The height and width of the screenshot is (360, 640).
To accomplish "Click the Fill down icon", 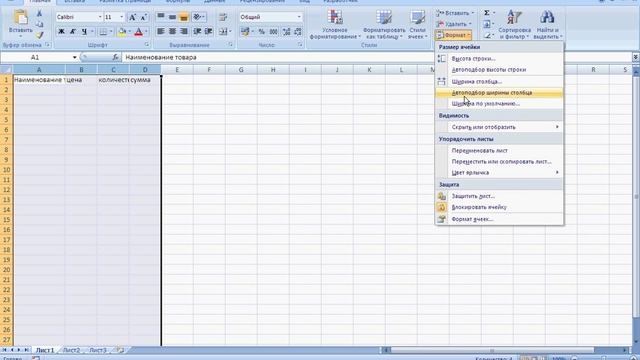I will click(487, 24).
